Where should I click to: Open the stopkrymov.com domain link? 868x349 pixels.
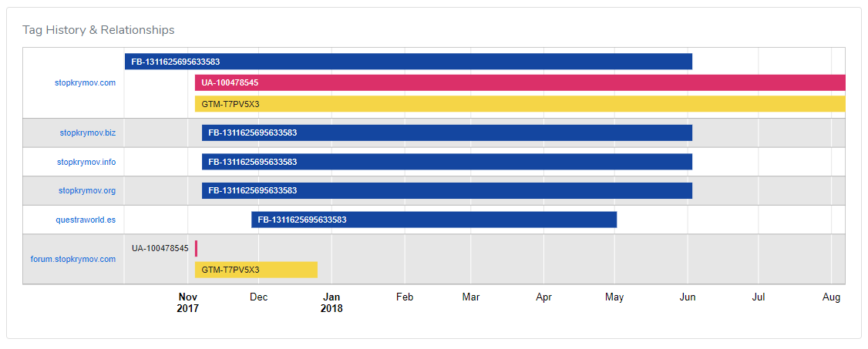pos(86,83)
